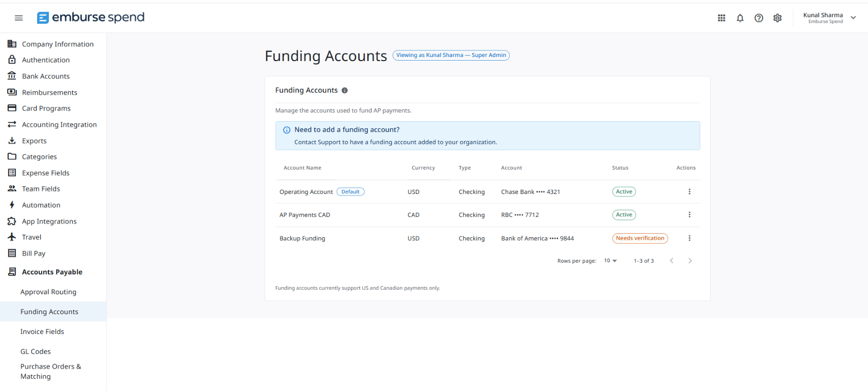Viewport: 868px width, 391px height.
Task: Click the Expense Fields list icon
Action: point(12,173)
